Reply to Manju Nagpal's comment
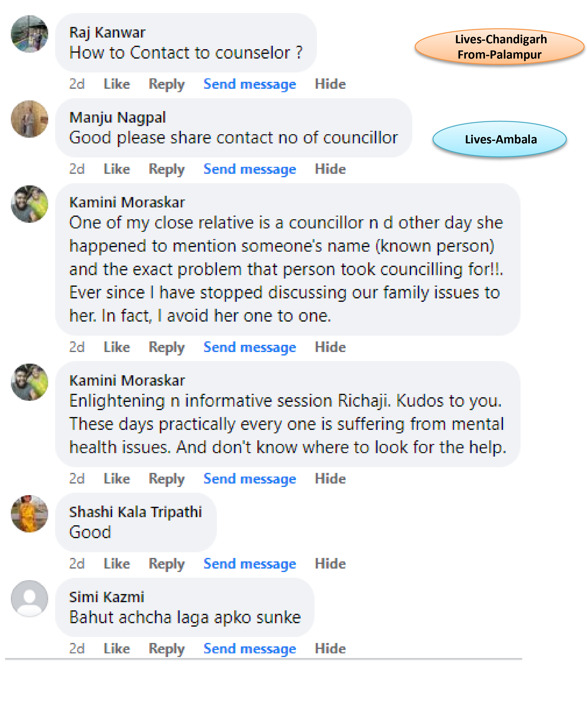 166,169
